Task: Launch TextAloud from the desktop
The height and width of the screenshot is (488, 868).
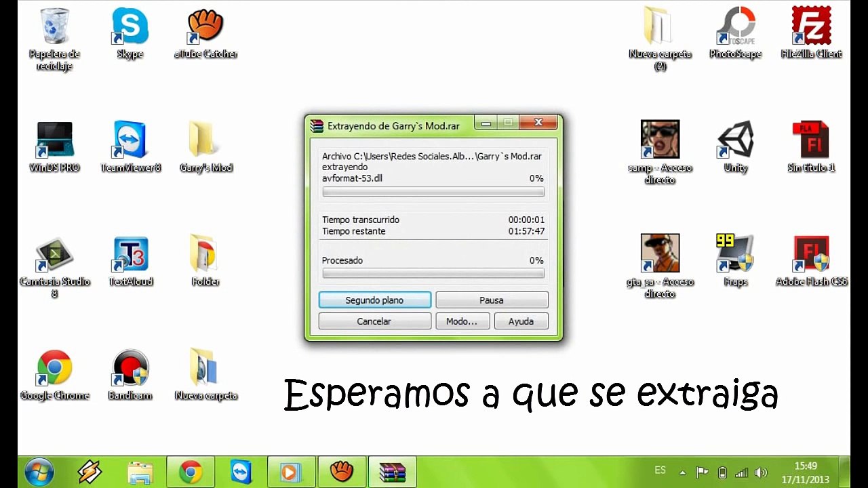Action: (130, 261)
